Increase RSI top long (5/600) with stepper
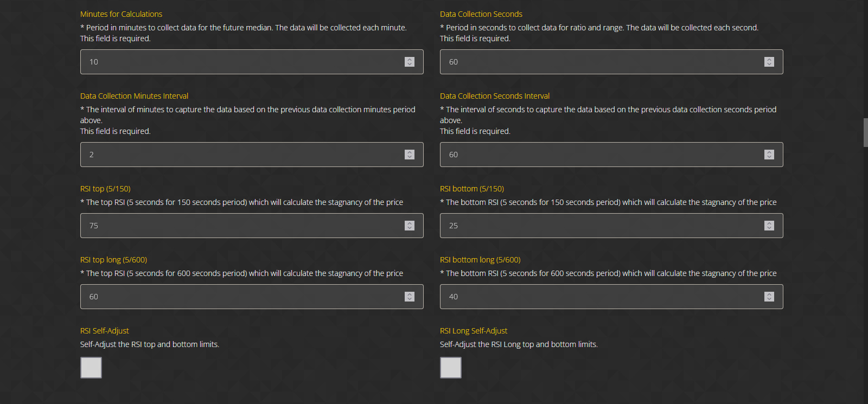 pos(410,294)
